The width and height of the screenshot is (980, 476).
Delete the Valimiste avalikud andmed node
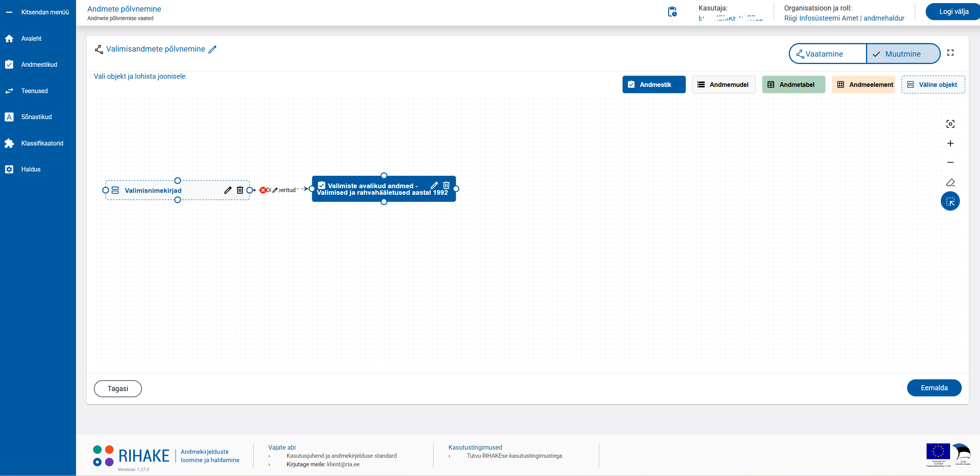coord(446,185)
